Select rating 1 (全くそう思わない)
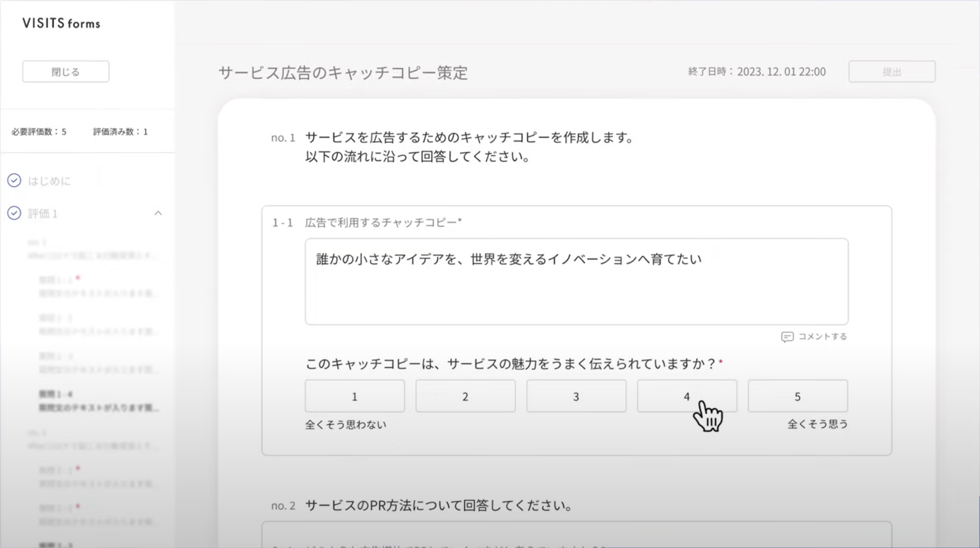The height and width of the screenshot is (548, 980). click(x=354, y=396)
